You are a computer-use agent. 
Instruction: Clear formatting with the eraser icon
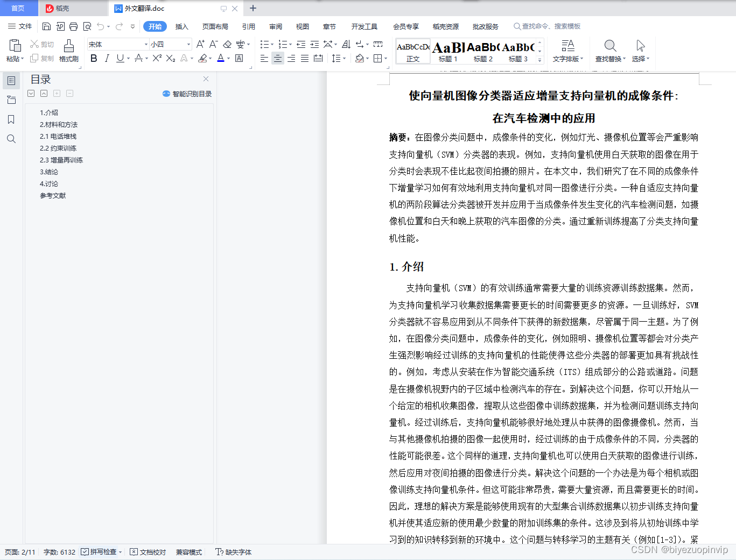[227, 44]
